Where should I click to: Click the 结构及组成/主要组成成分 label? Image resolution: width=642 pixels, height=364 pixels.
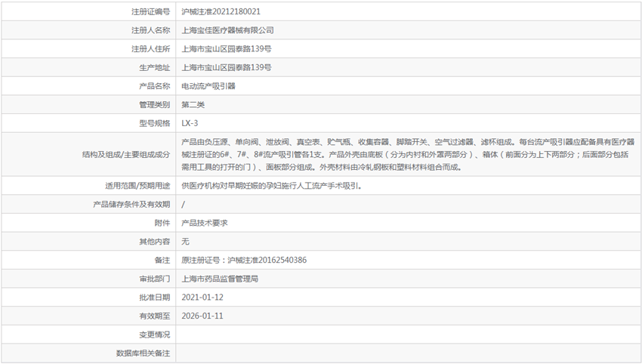click(126, 154)
